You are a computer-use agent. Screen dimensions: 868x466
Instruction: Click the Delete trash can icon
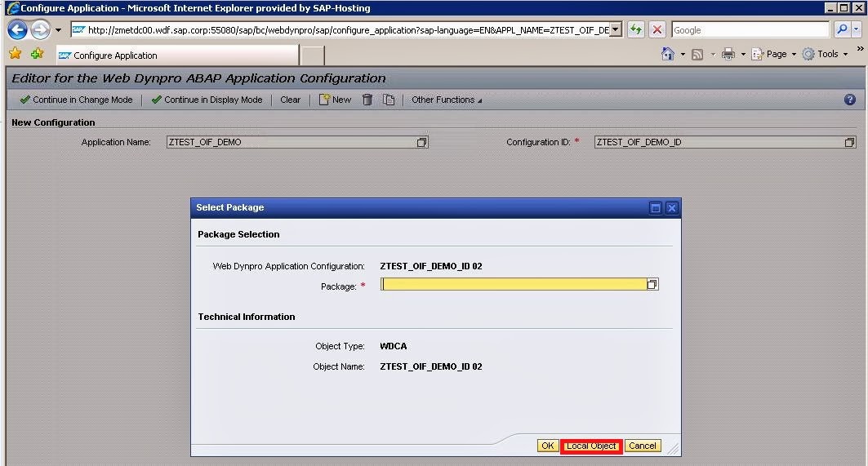(367, 100)
